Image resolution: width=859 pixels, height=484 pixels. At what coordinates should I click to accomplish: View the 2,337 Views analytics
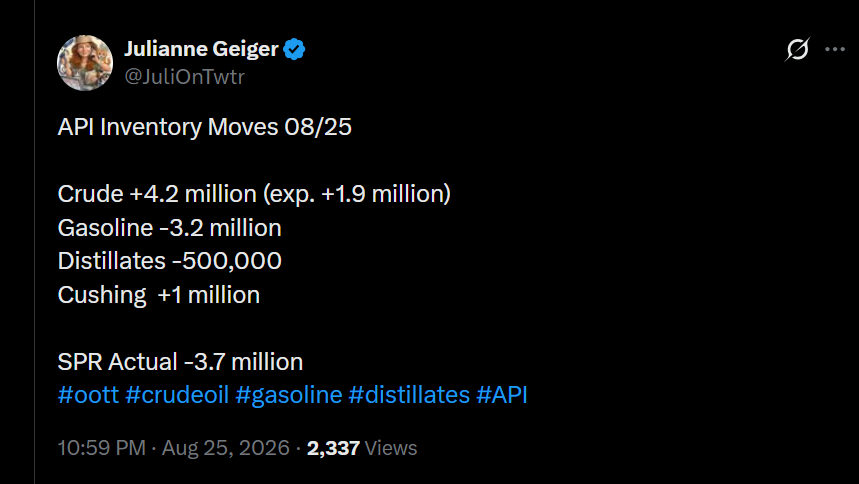[362, 448]
